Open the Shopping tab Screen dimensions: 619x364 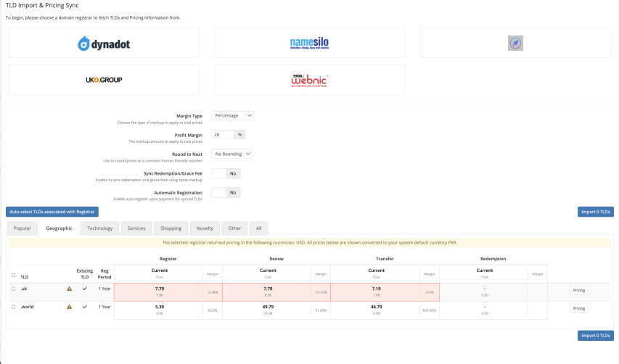tap(171, 228)
